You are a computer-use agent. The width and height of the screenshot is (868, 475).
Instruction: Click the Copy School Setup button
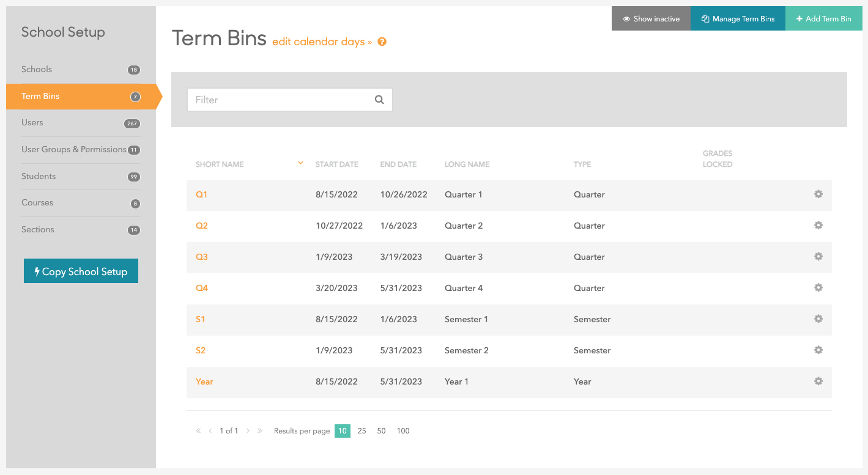pos(81,271)
